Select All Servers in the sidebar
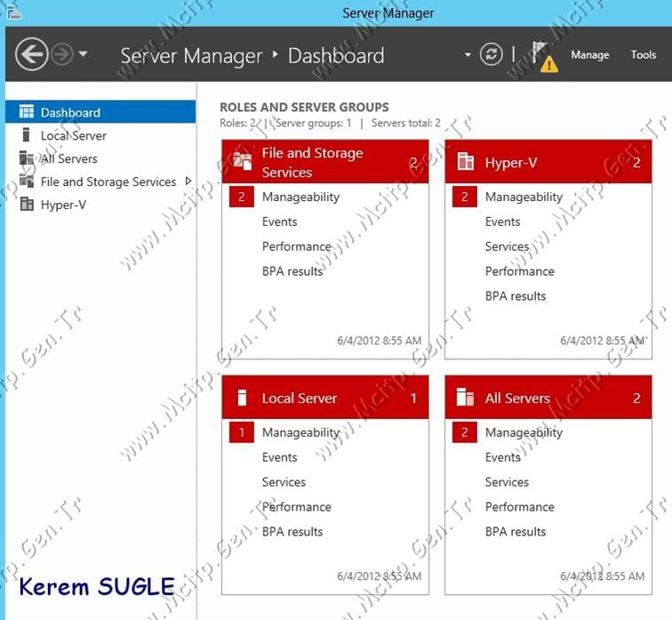672x620 pixels. click(100, 158)
